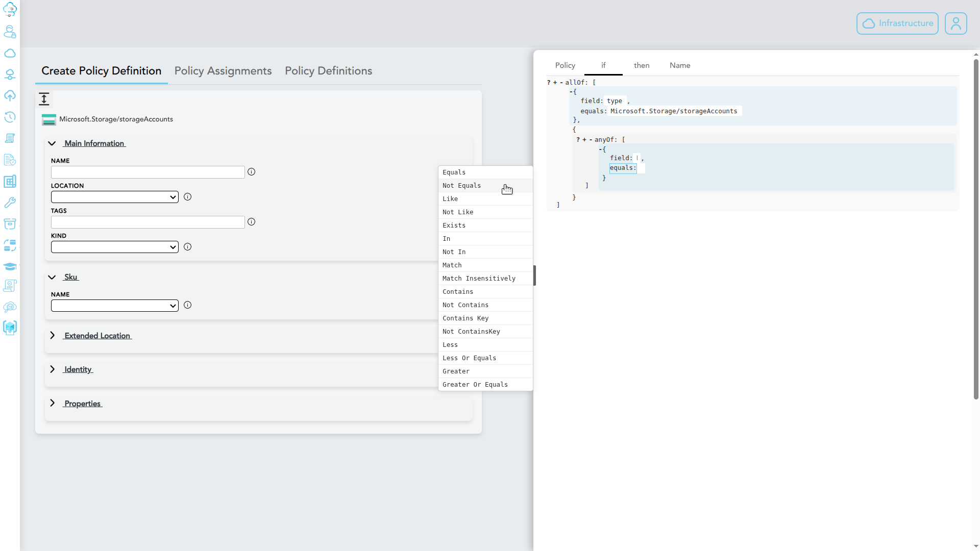
Task: Choose Not In from operator menu
Action: [485, 252]
